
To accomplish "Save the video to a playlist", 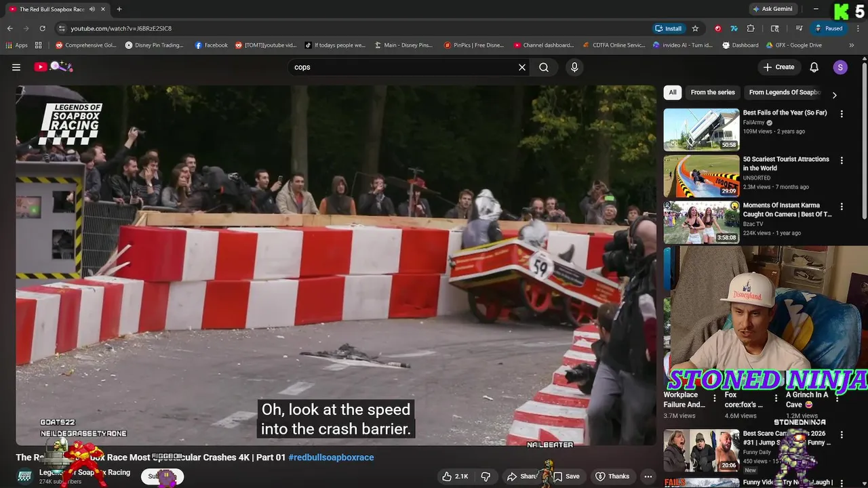I will point(567,476).
